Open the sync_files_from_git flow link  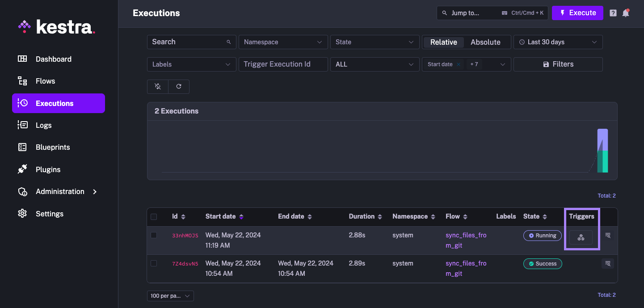466,240
